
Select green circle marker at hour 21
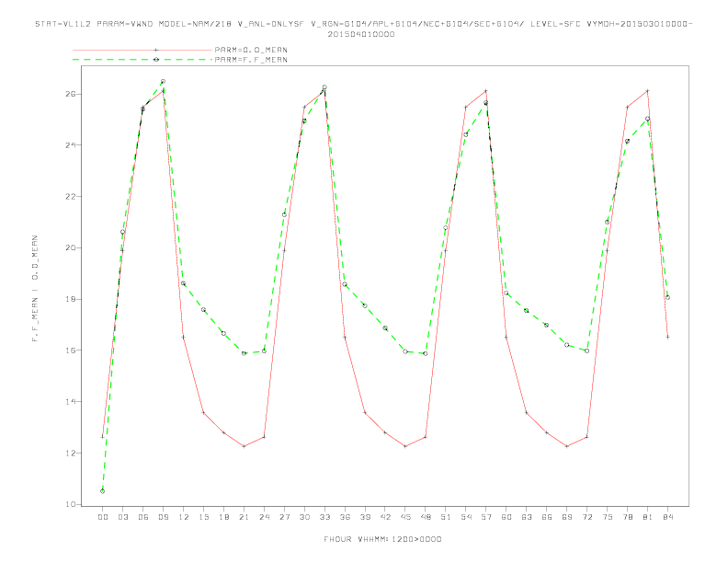(x=244, y=353)
